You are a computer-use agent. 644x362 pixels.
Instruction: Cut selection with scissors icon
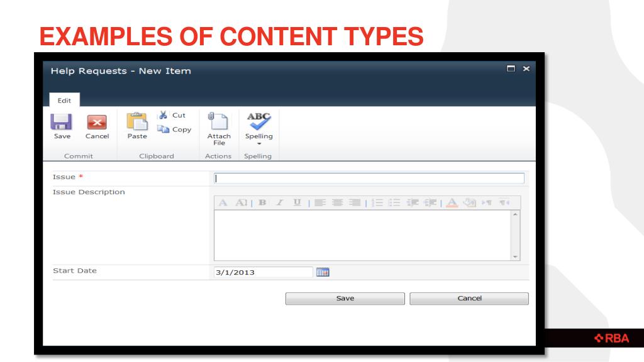(163, 115)
